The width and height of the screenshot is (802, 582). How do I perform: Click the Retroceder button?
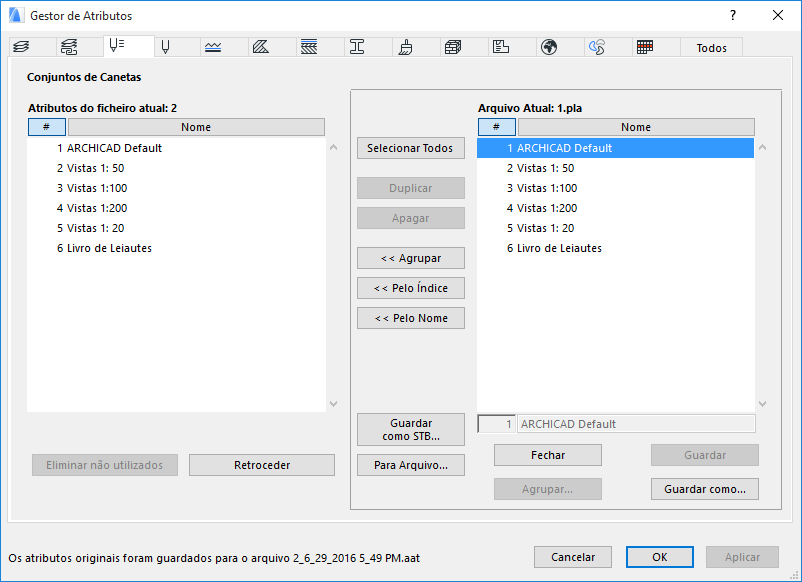(x=262, y=465)
